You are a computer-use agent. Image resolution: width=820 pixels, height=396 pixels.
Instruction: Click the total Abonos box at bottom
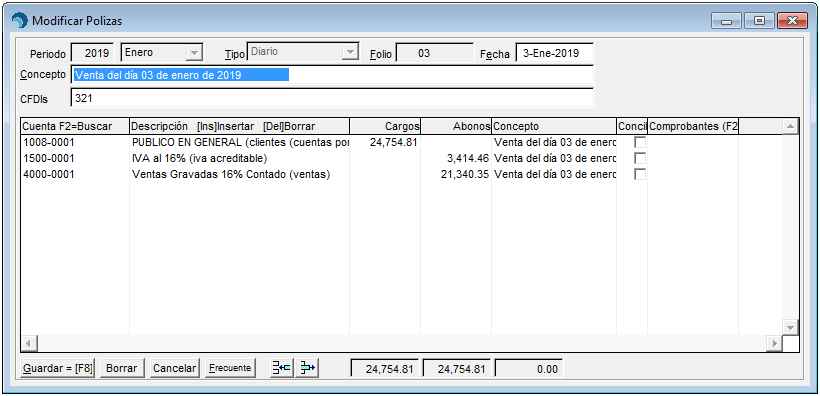457,369
